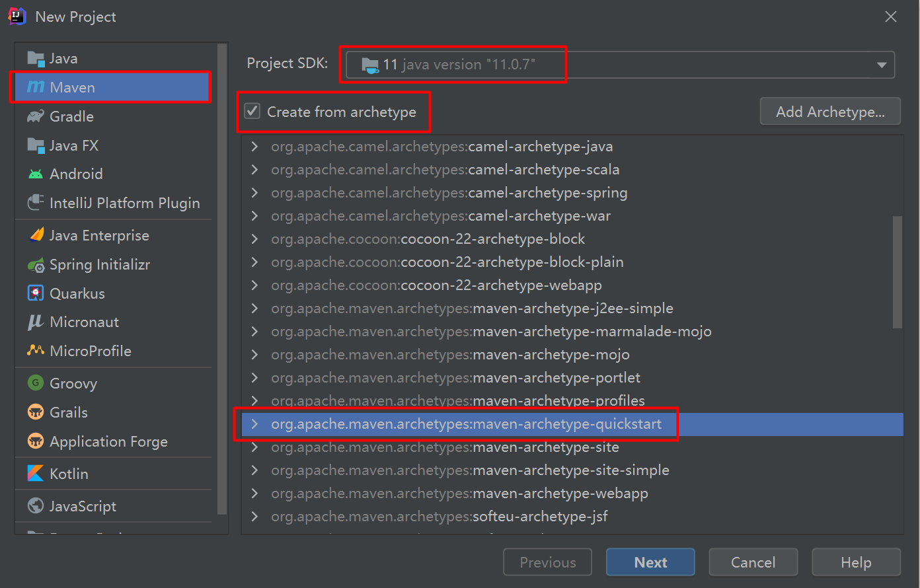The width and height of the screenshot is (920, 588).
Task: Select Quarkus project type
Action: point(112,293)
